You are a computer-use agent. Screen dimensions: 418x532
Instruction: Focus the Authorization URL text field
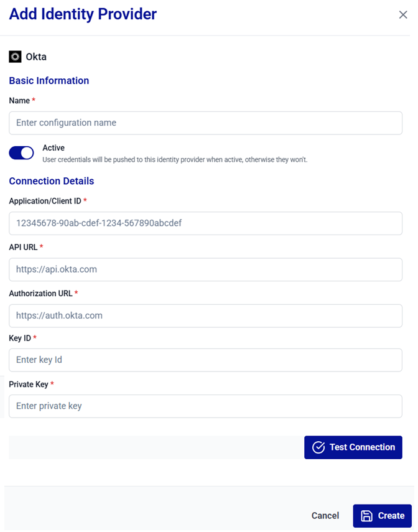click(205, 315)
